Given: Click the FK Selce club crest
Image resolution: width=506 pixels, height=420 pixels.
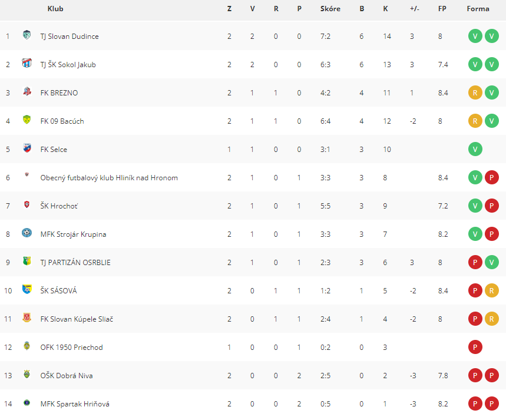Looking at the screenshot, I should (x=27, y=148).
